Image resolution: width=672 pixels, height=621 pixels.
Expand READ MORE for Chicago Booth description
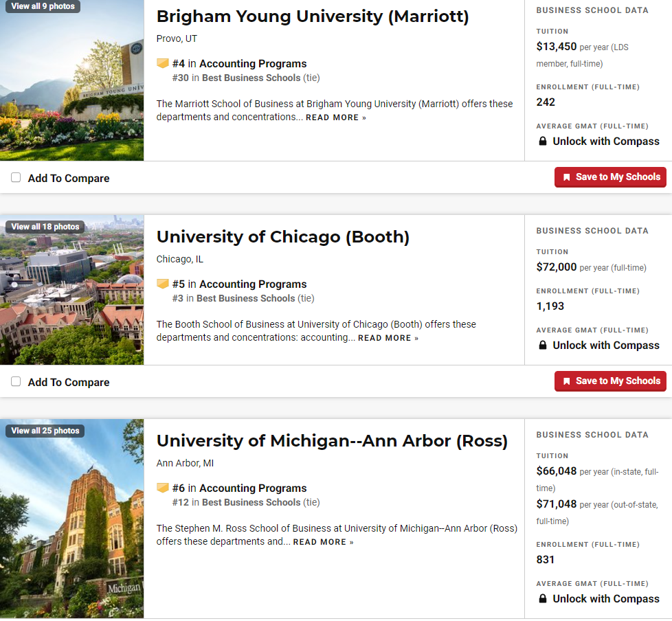click(x=388, y=338)
